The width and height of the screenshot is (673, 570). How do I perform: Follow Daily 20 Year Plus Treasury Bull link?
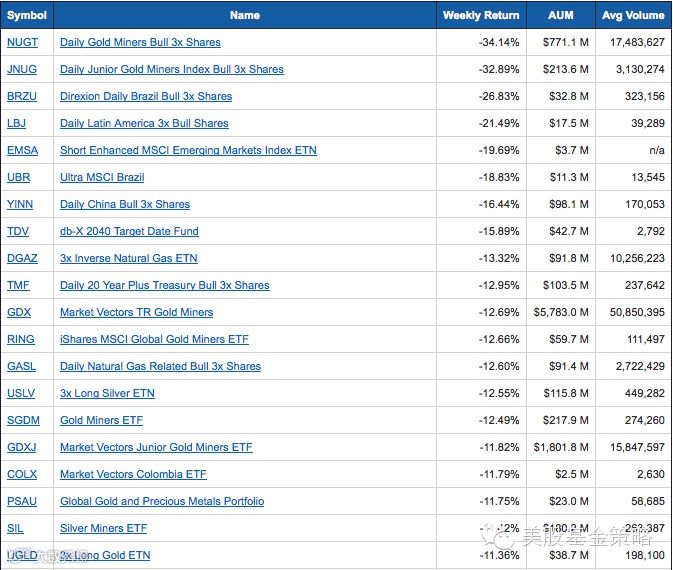pyautogui.click(x=165, y=285)
